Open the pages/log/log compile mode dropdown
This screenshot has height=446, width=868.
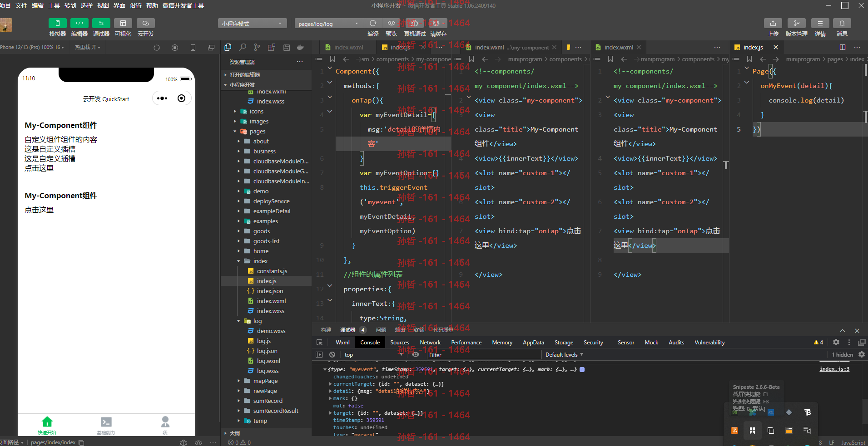(329, 24)
